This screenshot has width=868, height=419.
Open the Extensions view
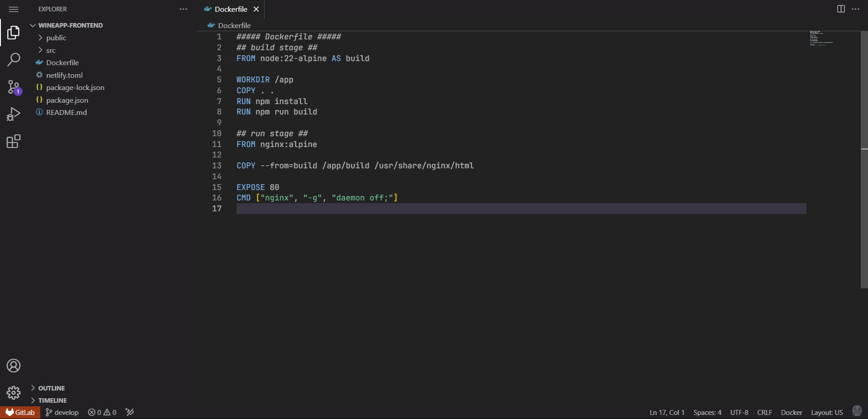14,142
